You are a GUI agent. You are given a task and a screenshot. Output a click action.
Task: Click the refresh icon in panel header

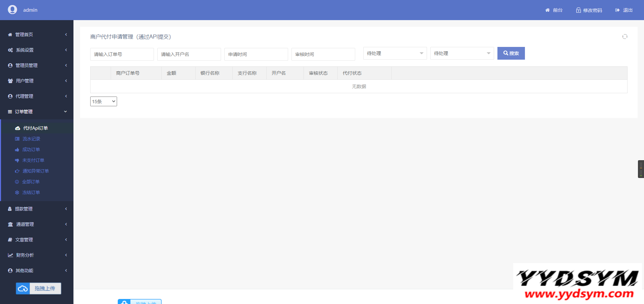[625, 37]
